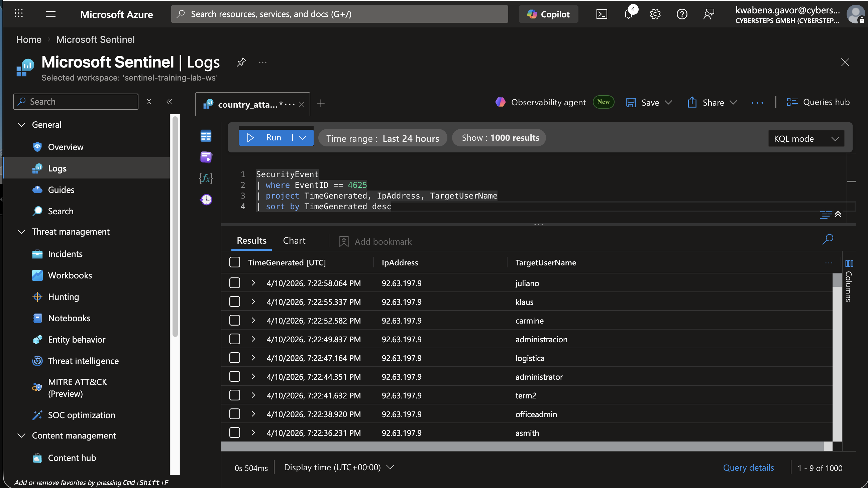Open the Queries panel icon
Screen dimensions: 868x488
coord(206,157)
